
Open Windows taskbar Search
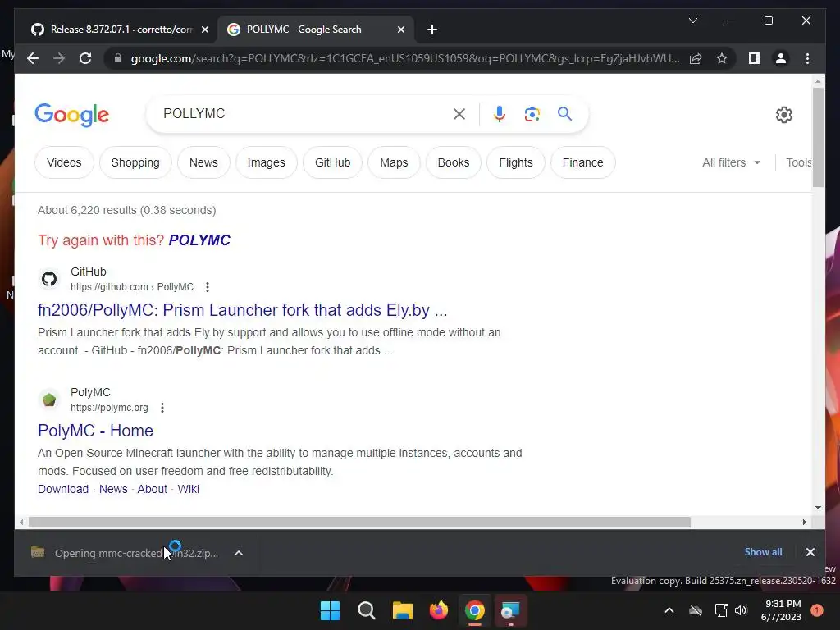coord(367,610)
